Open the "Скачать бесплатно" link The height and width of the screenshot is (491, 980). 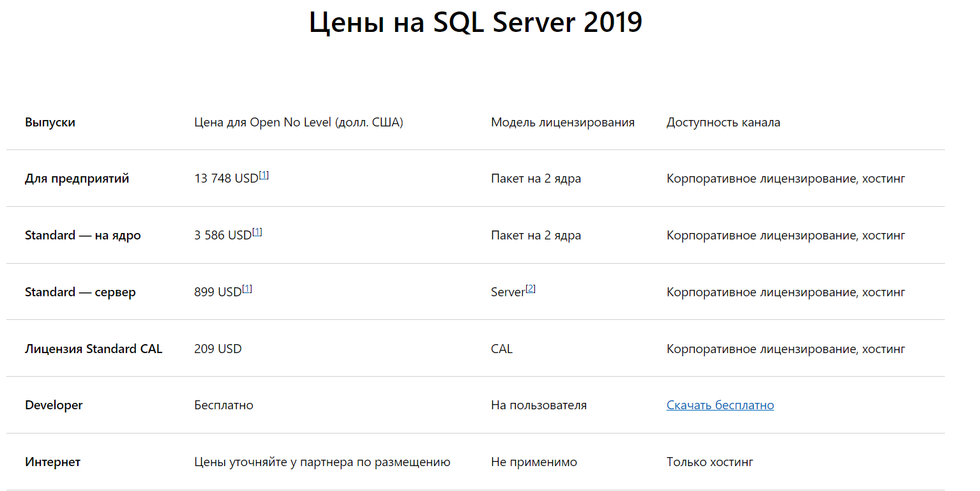[x=720, y=405]
